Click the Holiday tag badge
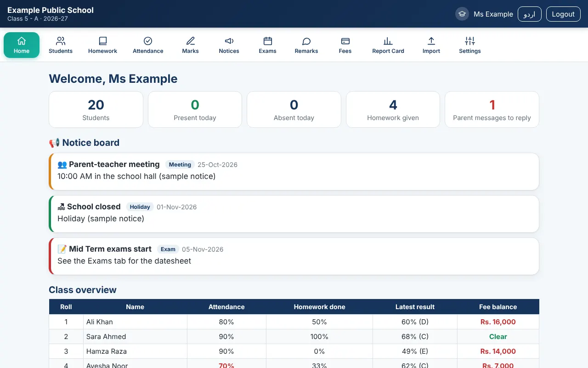 pos(140,207)
